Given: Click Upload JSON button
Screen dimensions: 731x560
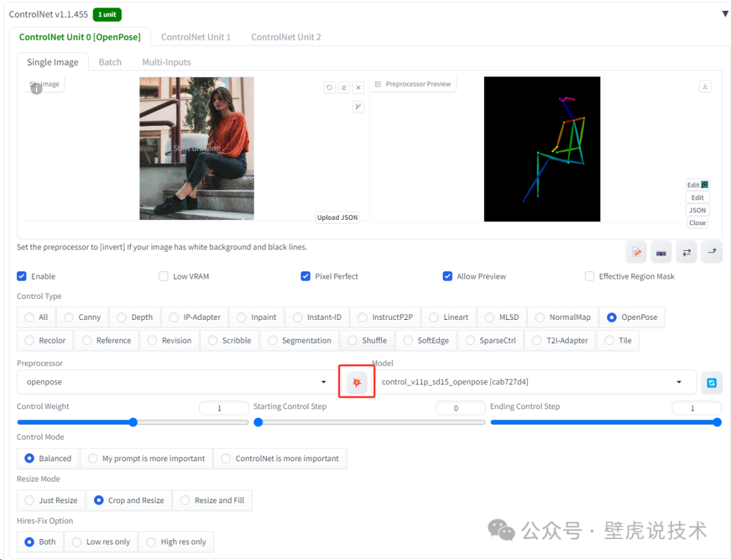Looking at the screenshot, I should coord(338,218).
